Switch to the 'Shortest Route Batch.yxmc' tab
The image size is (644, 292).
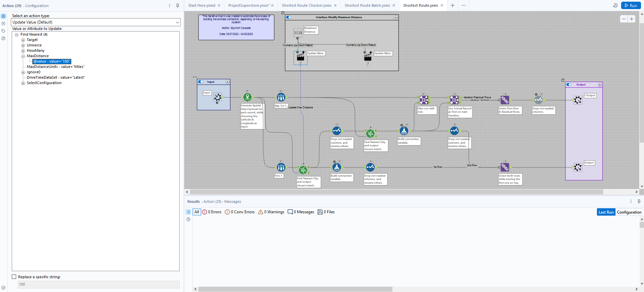pyautogui.click(x=367, y=5)
